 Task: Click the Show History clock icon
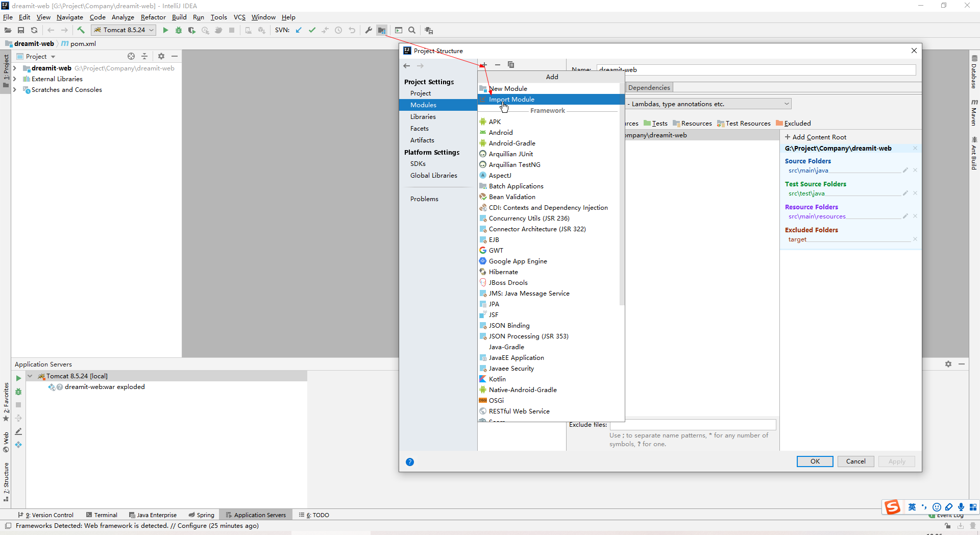338,31
